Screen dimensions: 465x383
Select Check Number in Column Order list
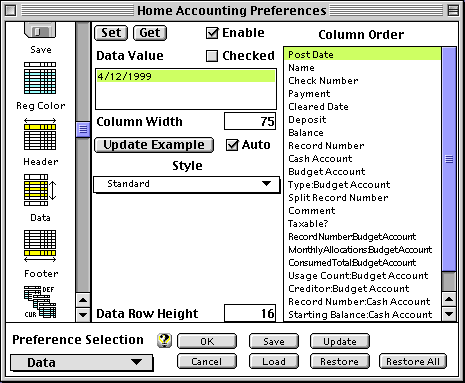(363, 81)
